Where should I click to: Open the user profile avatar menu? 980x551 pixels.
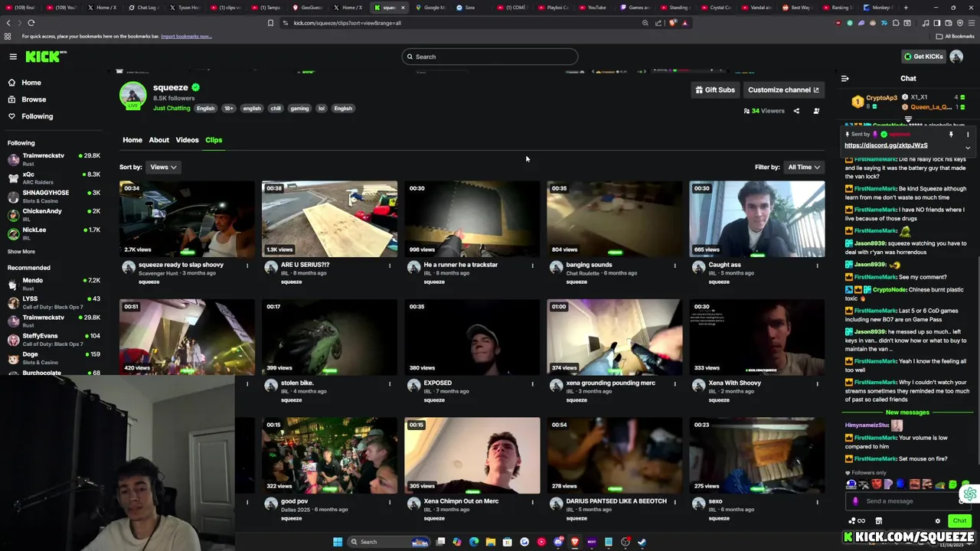click(x=956, y=57)
